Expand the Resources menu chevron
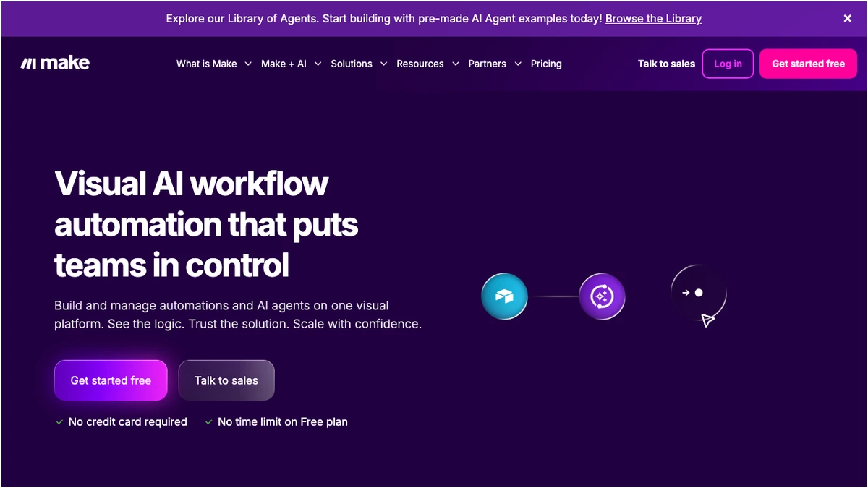 (455, 64)
